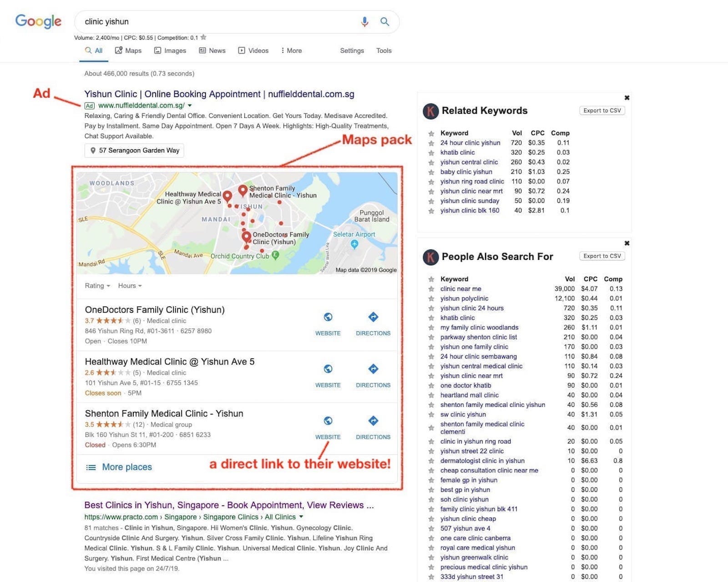Close the People Also Search For panel
Image resolution: width=728 pixels, height=582 pixels.
(x=627, y=243)
